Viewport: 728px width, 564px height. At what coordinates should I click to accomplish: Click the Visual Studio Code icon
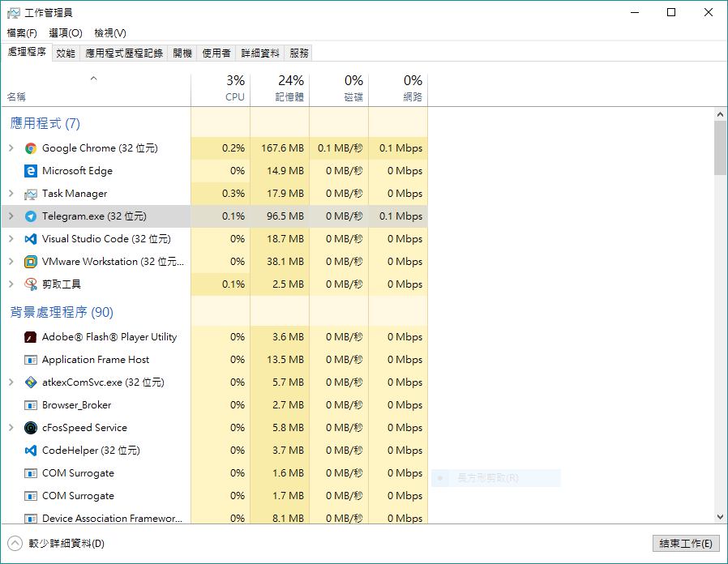click(31, 239)
